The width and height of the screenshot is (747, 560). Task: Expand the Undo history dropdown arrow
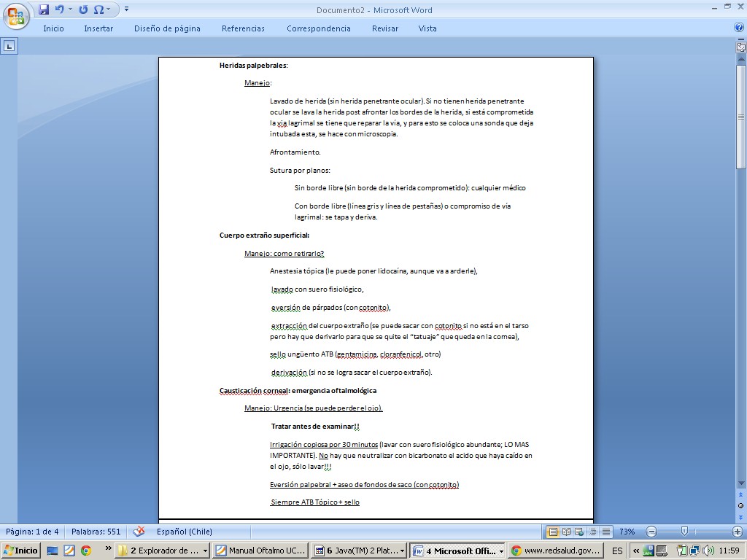point(70,9)
